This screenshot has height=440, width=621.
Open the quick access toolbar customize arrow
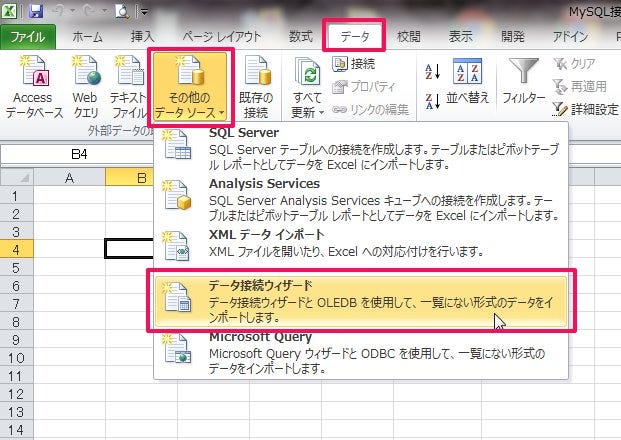(x=145, y=12)
